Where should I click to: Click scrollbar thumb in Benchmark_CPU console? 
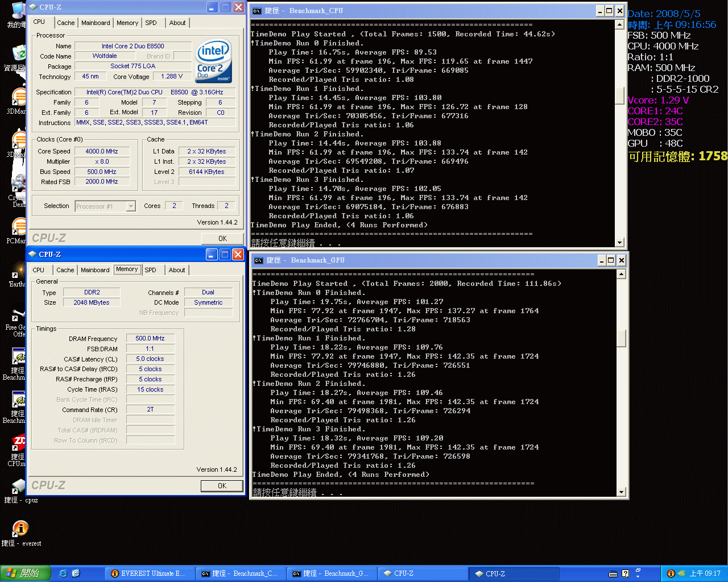click(620, 95)
